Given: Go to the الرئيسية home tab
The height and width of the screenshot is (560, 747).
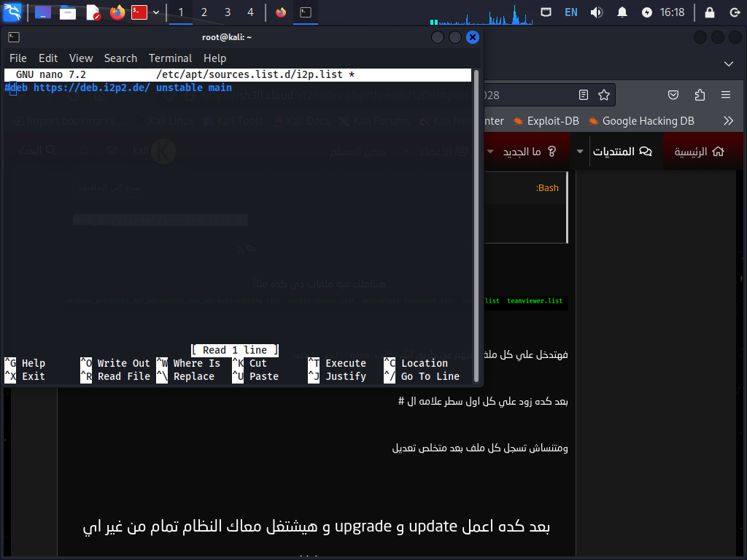Looking at the screenshot, I should [699, 152].
